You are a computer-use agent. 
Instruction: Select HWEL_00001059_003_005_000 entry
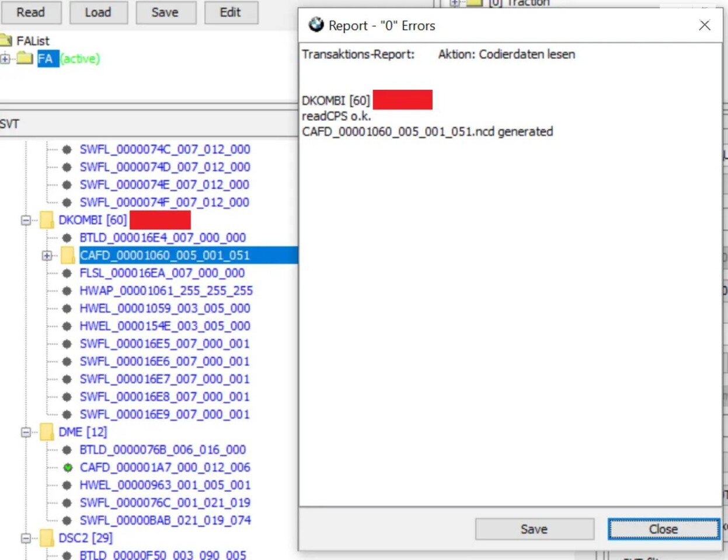point(165,308)
